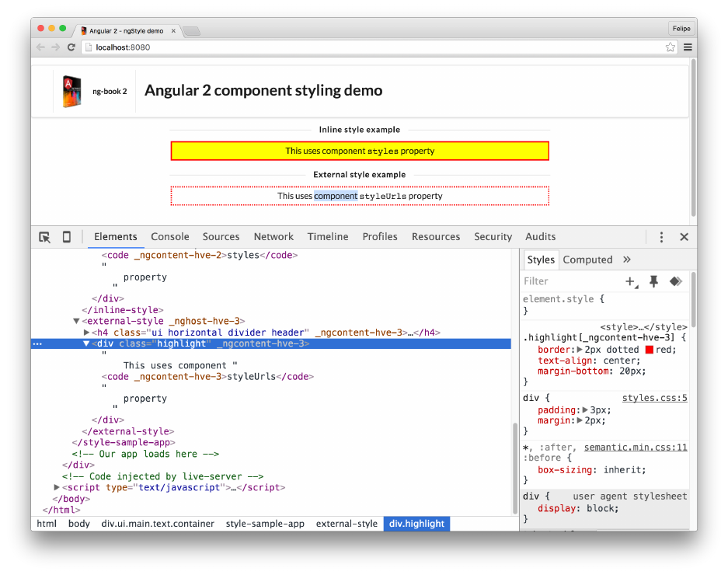Collapse the external-style node
728x575 pixels.
click(x=76, y=322)
